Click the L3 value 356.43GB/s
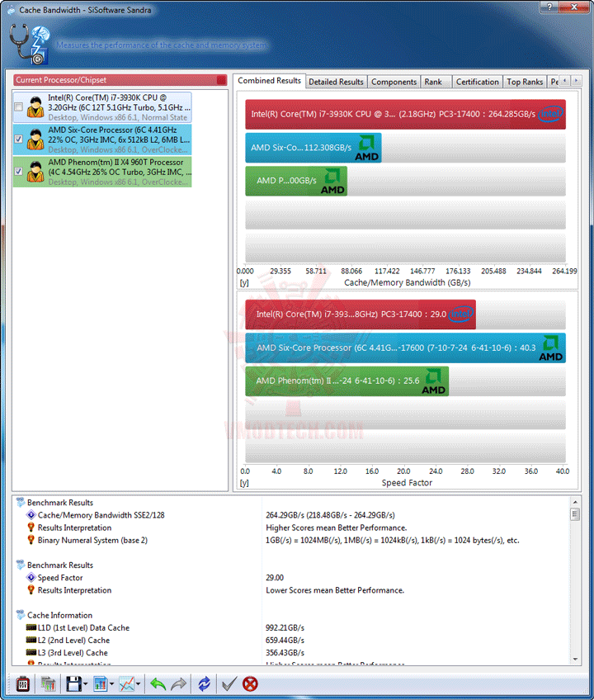Image resolution: width=594 pixels, height=700 pixels. [285, 652]
